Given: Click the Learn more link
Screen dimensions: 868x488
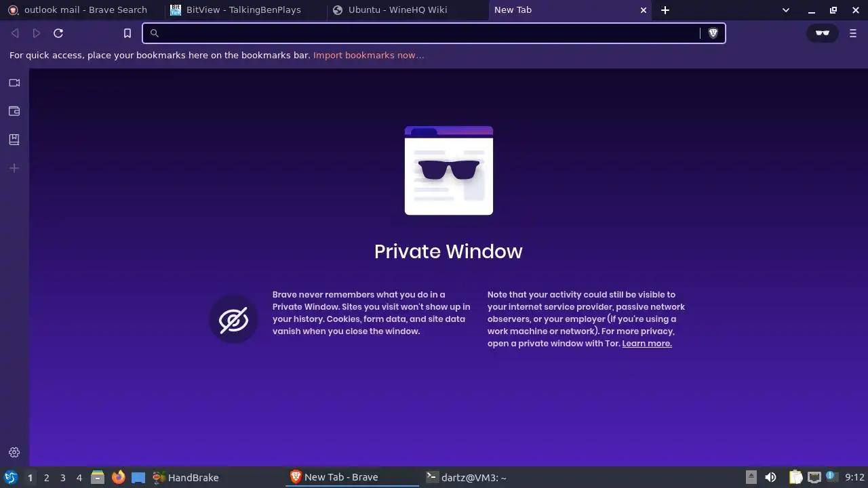Looking at the screenshot, I should pos(647,344).
